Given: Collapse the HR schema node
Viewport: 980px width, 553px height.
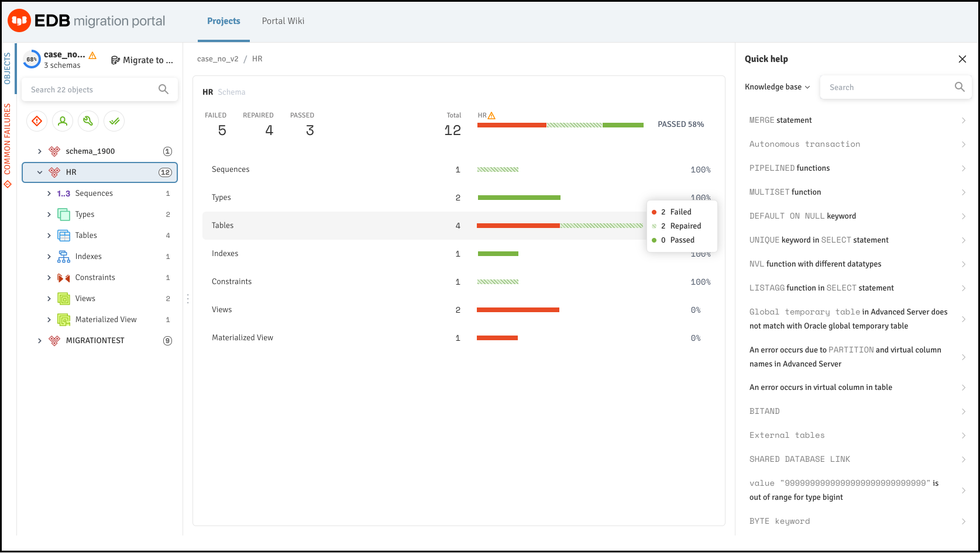Looking at the screenshot, I should click(x=40, y=172).
